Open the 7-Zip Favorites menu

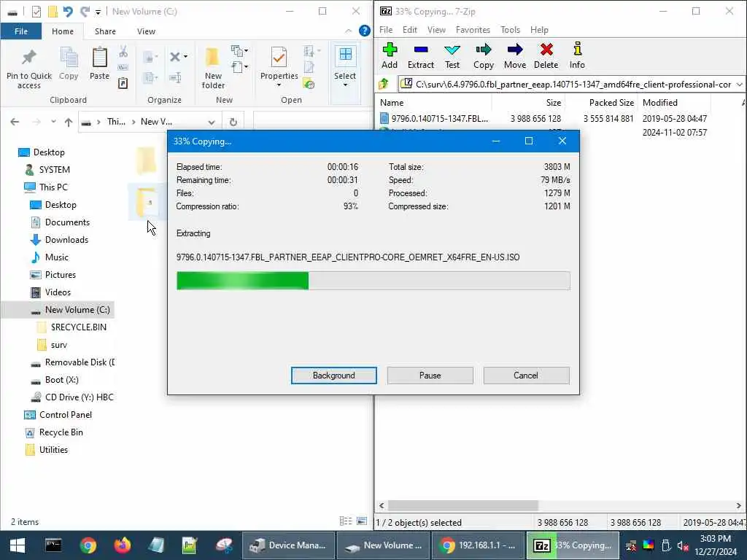473,29
